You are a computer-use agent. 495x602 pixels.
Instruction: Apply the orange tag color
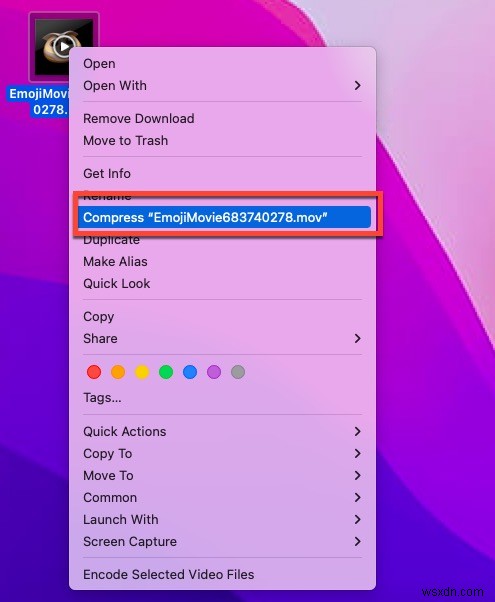pyautogui.click(x=118, y=372)
